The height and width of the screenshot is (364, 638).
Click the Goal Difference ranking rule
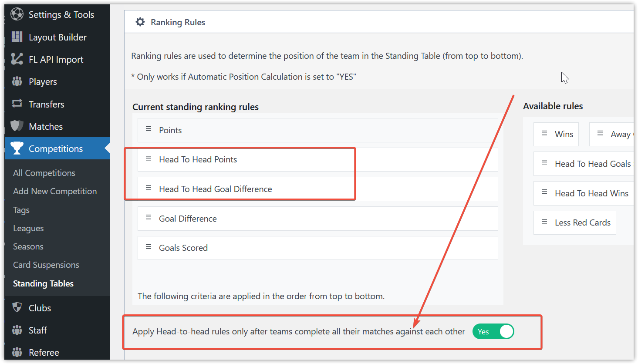(188, 219)
